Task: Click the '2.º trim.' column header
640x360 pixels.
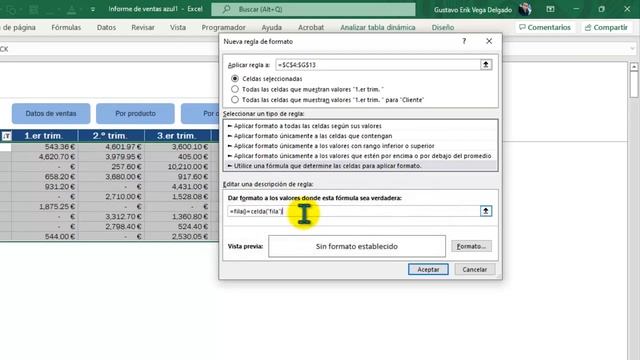Action: 111,136
